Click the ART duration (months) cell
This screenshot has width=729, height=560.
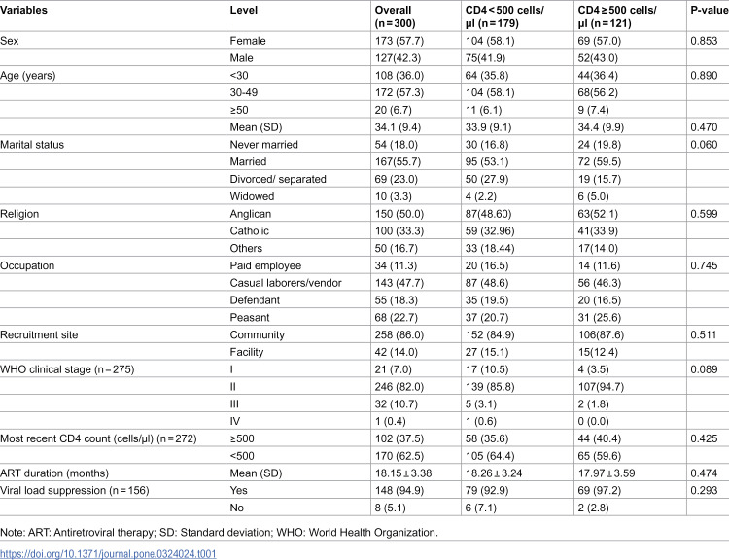click(x=54, y=473)
